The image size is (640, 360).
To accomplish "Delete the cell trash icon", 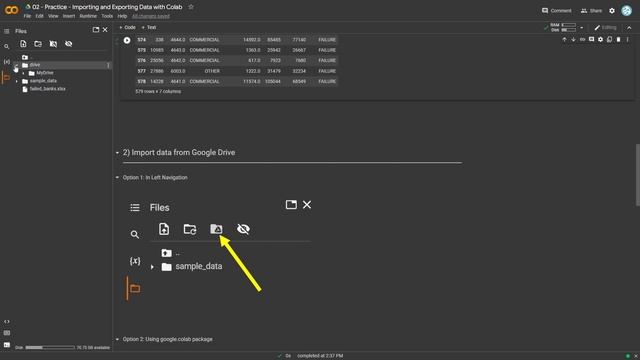I will click(x=618, y=40).
